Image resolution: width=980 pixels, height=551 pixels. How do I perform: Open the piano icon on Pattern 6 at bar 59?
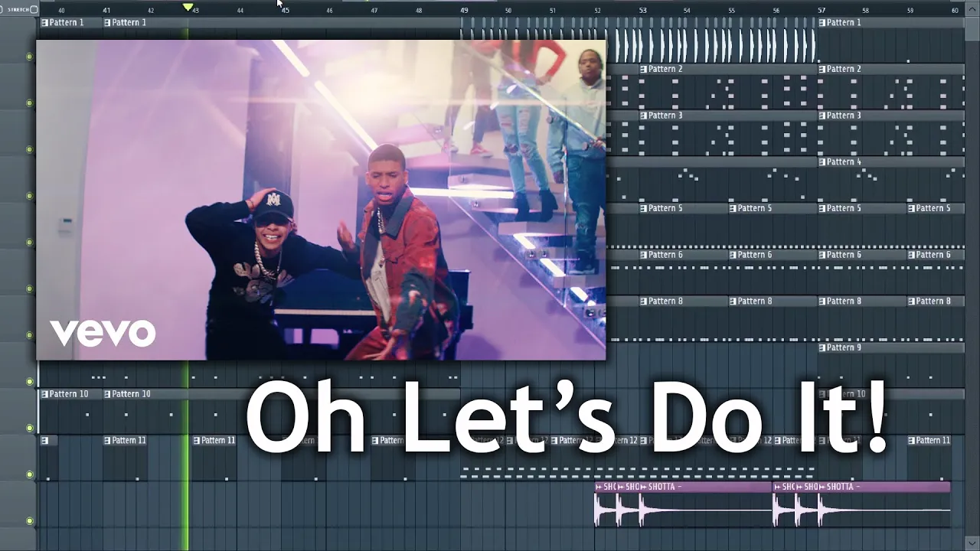pos(912,255)
